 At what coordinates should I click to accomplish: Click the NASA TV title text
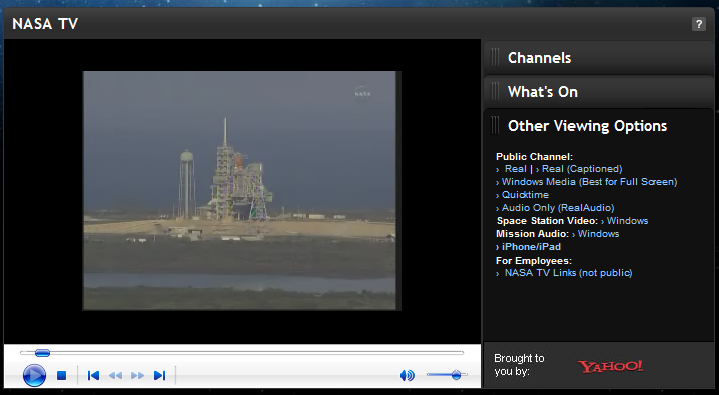[45, 24]
